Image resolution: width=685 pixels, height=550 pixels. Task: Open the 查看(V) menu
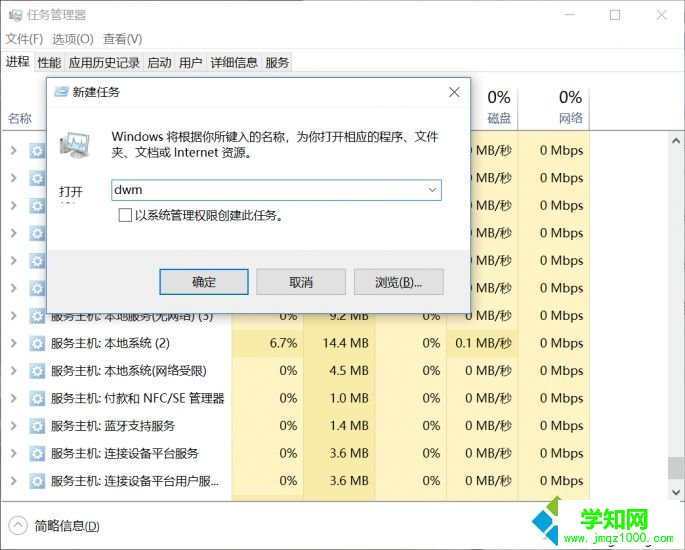coord(122,39)
